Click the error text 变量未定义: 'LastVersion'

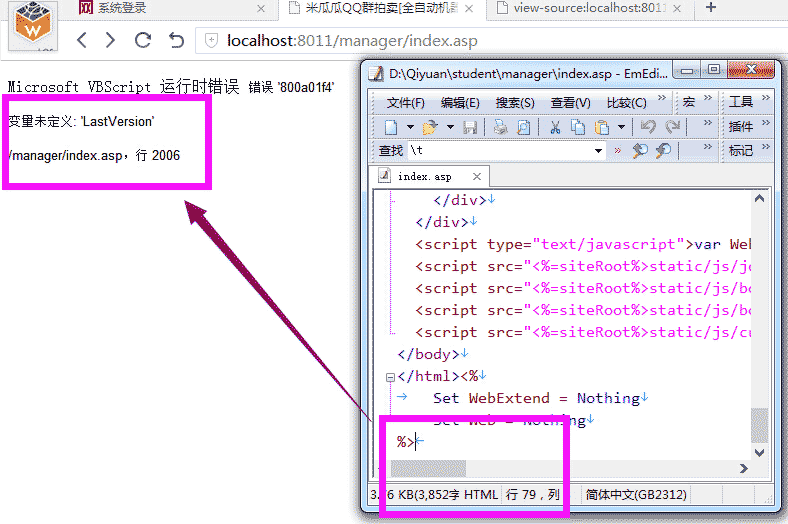(81, 121)
